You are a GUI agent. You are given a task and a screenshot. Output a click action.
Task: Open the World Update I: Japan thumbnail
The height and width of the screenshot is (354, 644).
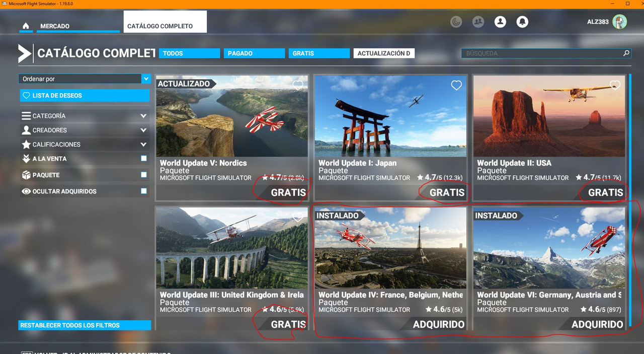pos(390,116)
